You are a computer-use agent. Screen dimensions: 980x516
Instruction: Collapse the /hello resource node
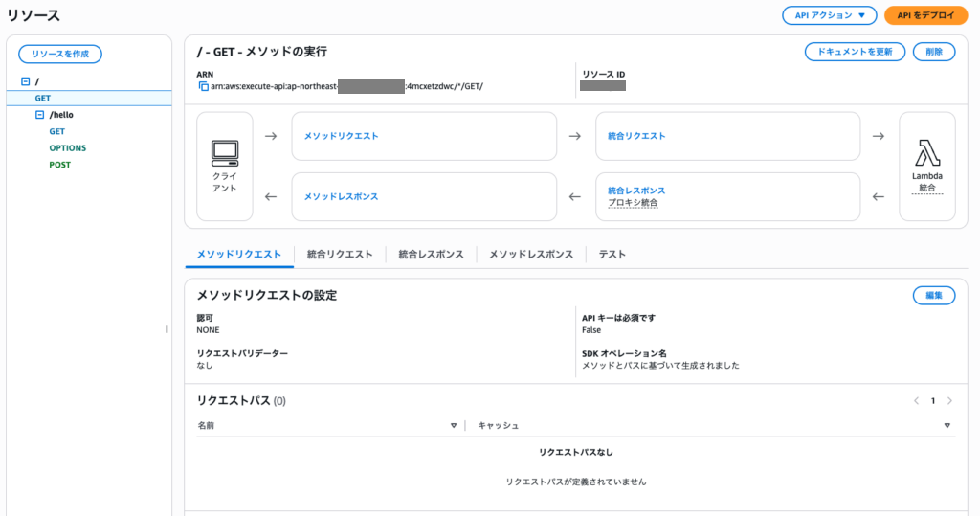pos(39,115)
